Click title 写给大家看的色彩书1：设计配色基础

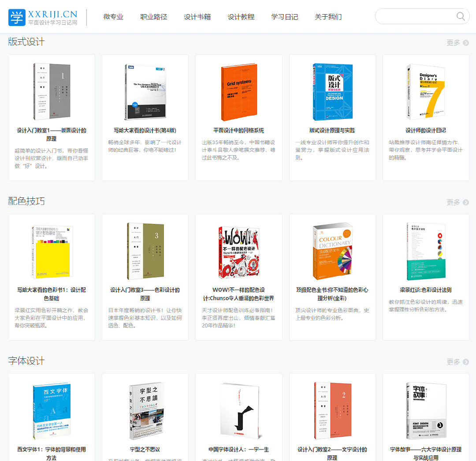click(52, 294)
